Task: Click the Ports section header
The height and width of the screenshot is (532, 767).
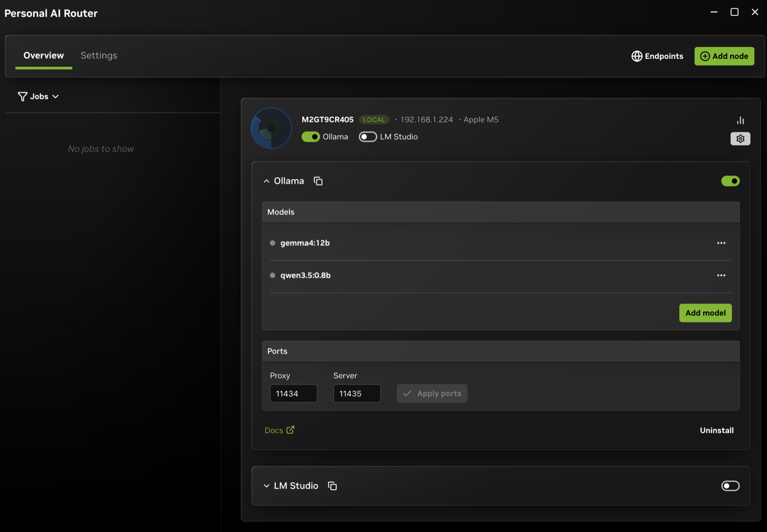Action: pos(500,351)
